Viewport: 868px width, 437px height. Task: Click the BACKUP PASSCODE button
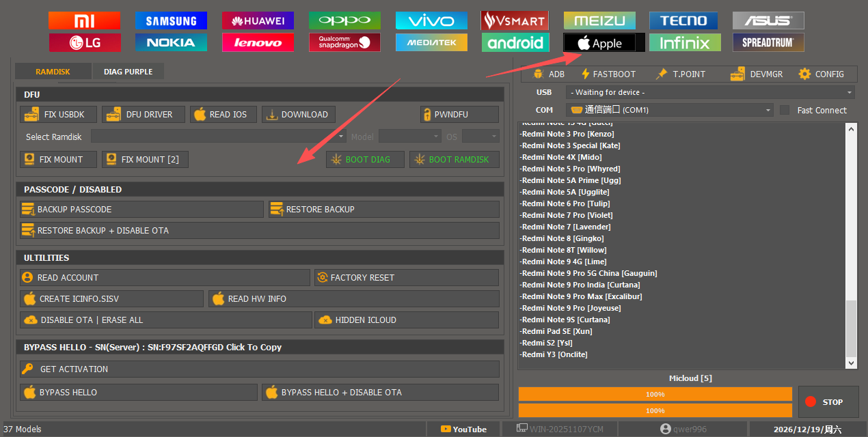click(141, 209)
